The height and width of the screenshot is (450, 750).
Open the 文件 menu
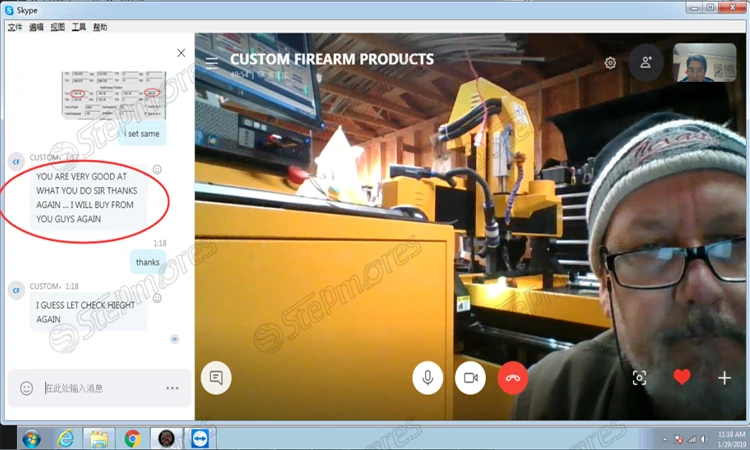point(15,28)
